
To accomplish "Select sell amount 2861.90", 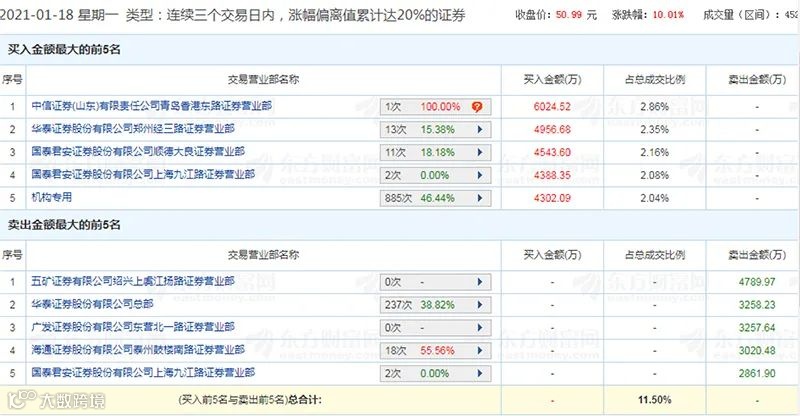I will (x=757, y=374).
